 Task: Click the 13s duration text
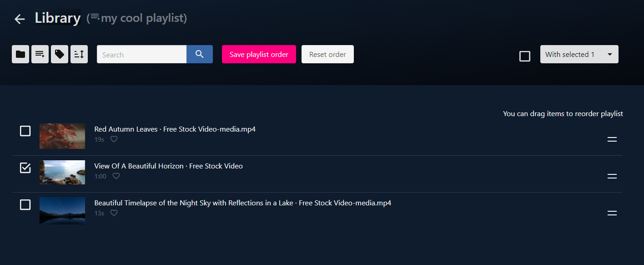(99, 213)
